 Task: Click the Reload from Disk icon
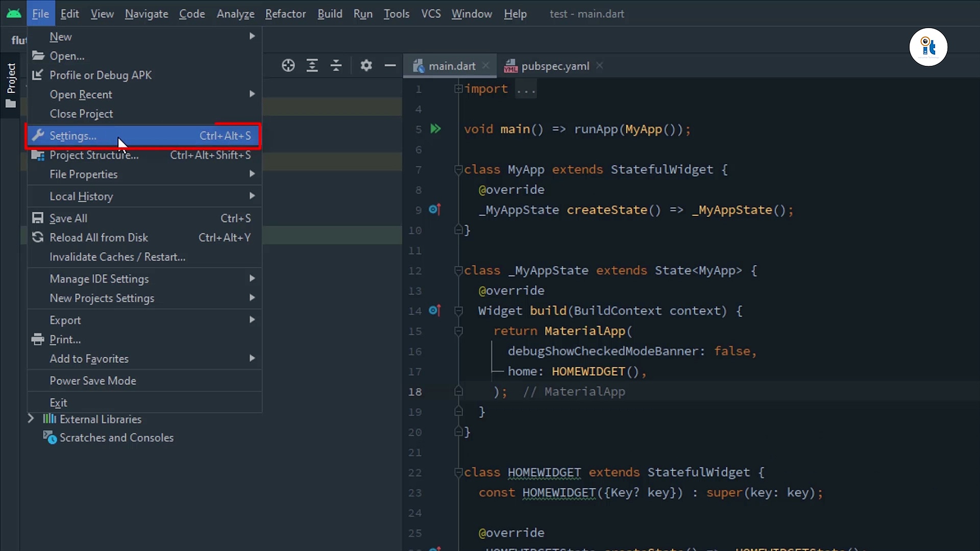(x=38, y=237)
